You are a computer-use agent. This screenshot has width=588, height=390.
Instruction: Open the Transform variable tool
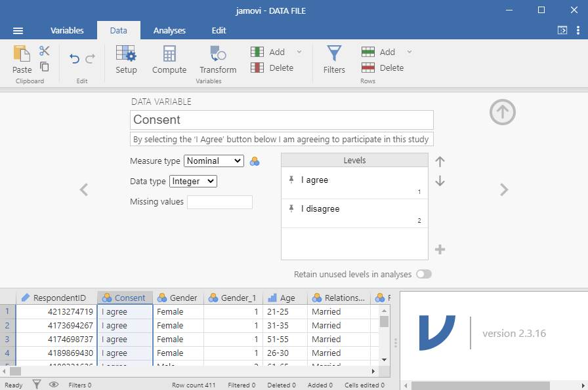(x=218, y=59)
